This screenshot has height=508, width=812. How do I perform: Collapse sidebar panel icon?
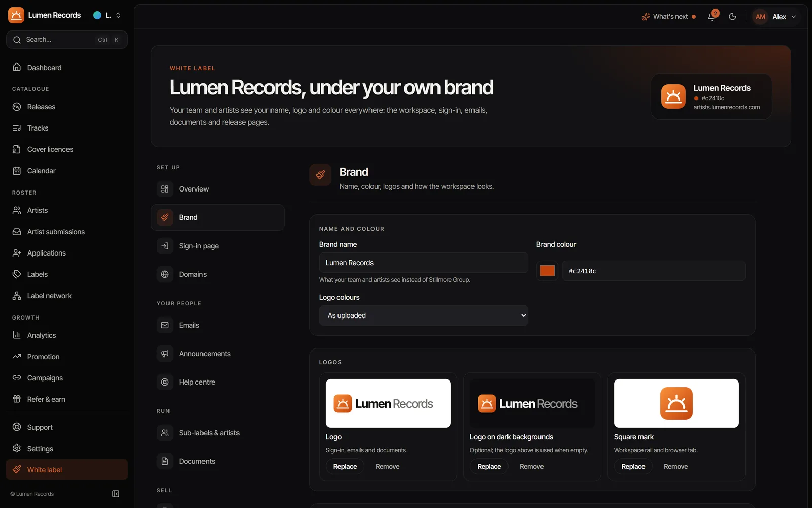coord(116,494)
